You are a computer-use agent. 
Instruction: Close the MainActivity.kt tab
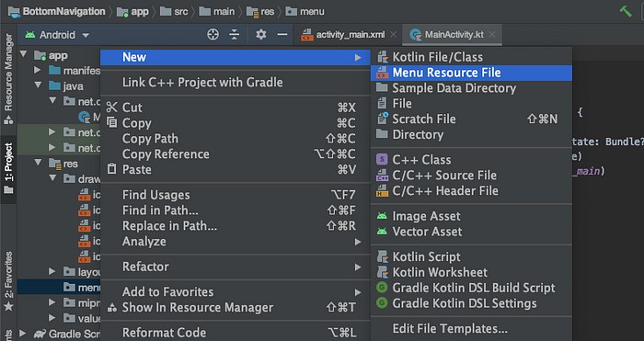(x=492, y=35)
